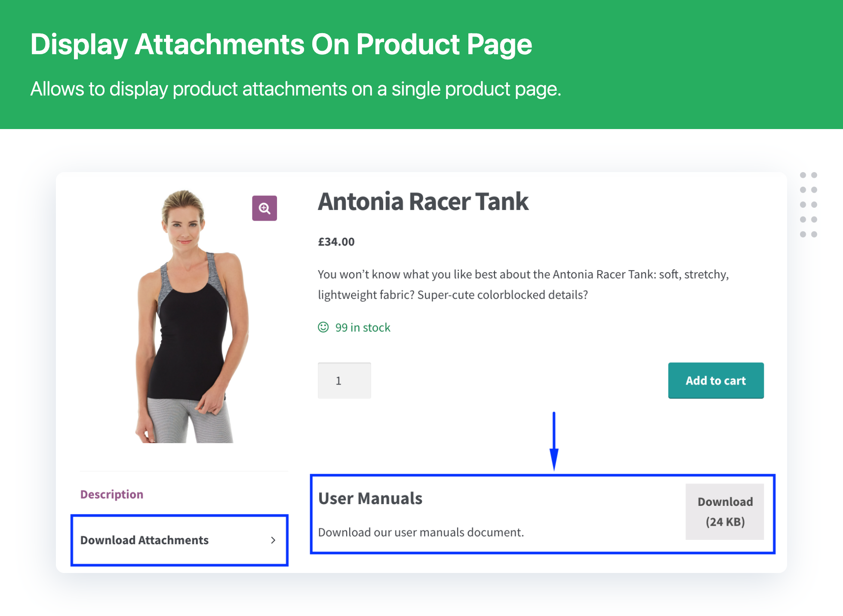Open the Description tab

point(112,494)
